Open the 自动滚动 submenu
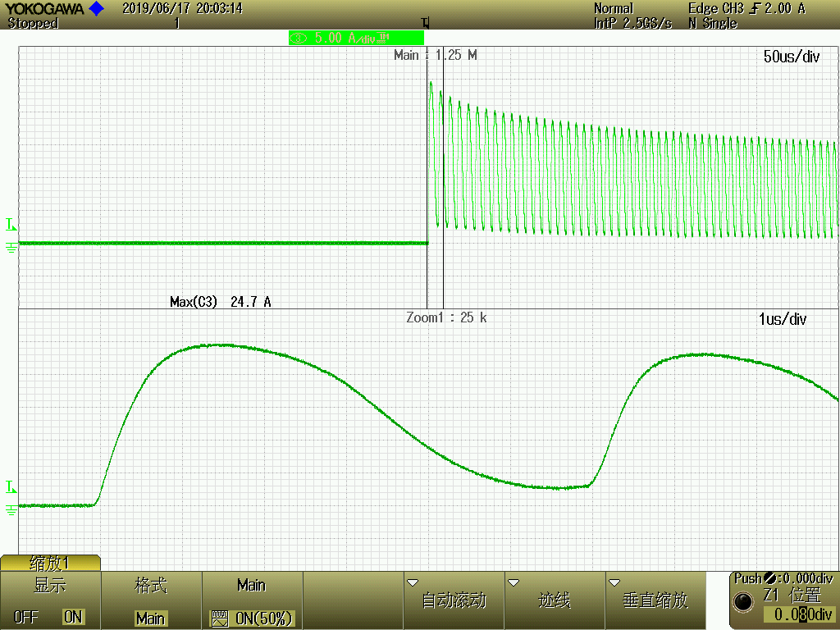This screenshot has height=630, width=840. (x=454, y=600)
